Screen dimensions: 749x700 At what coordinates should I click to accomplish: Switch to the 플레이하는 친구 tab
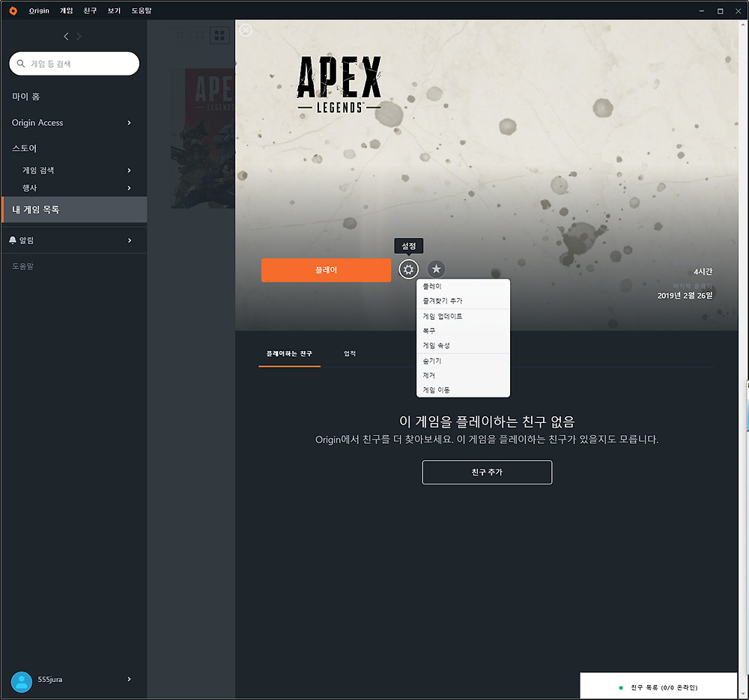[289, 354]
